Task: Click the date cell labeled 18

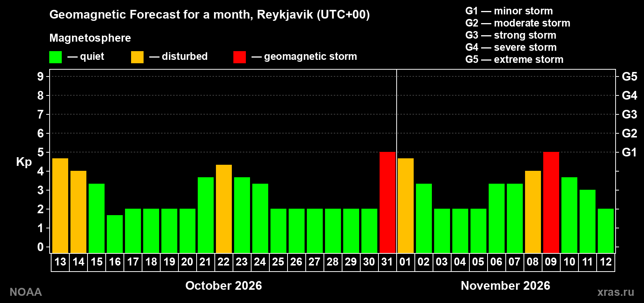Action: pos(151,262)
